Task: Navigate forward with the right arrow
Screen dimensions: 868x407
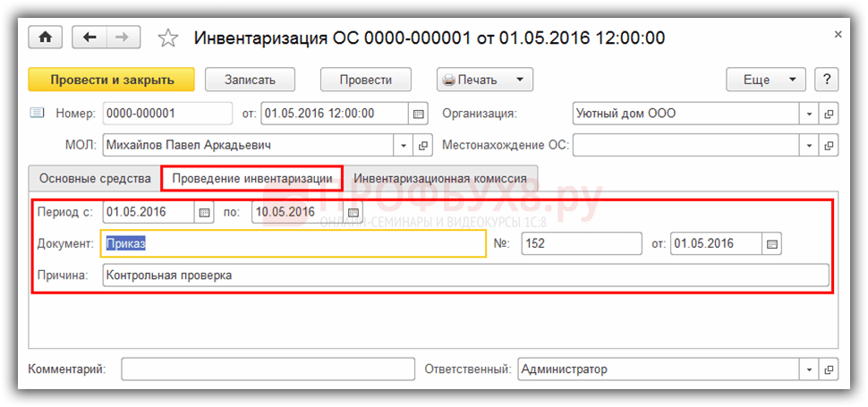Action: click(x=123, y=37)
